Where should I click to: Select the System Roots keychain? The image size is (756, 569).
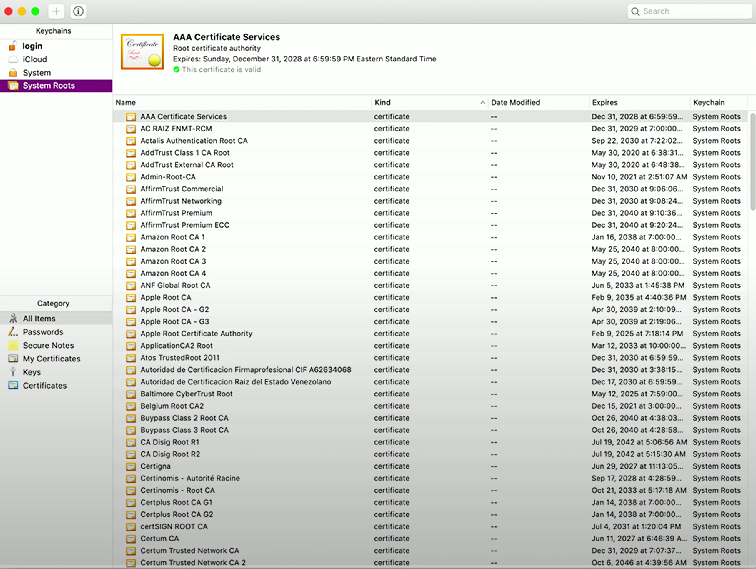click(x=56, y=86)
